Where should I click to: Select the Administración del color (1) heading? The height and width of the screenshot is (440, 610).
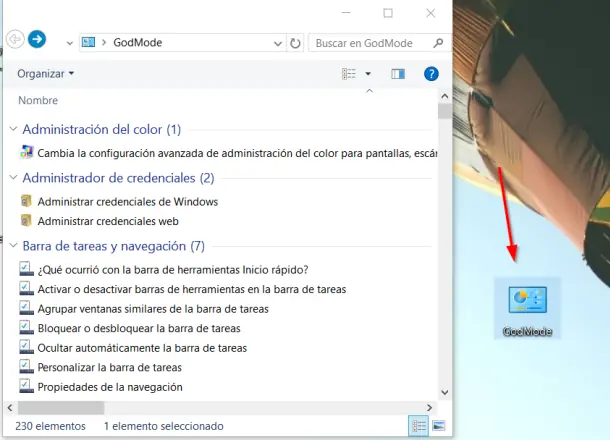pos(102,129)
